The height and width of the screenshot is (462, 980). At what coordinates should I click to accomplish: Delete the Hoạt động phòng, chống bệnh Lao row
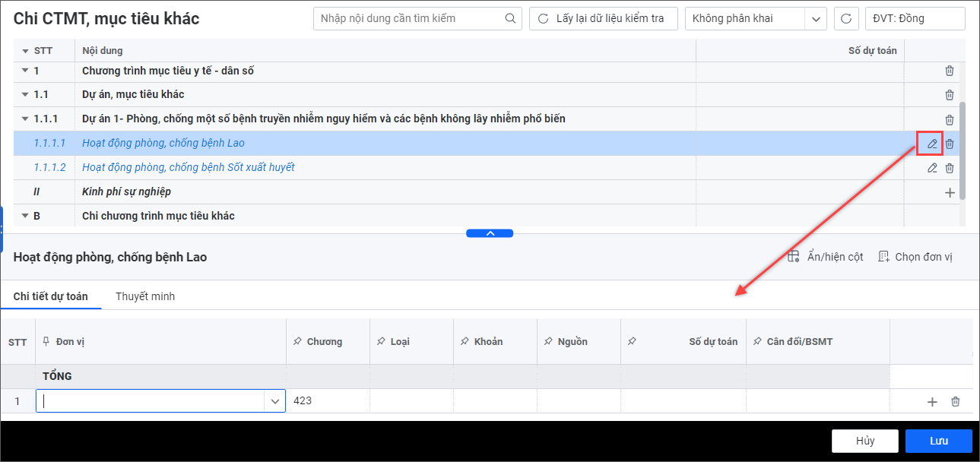tap(950, 144)
